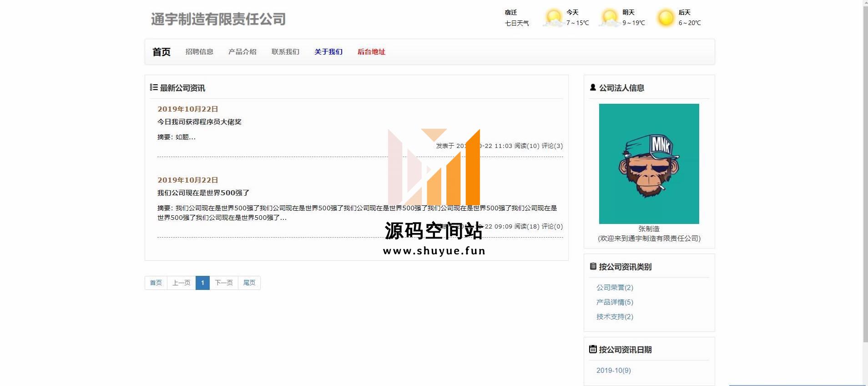Open the 关于我们 page
Image resolution: width=868 pixels, height=386 pixels.
point(328,52)
